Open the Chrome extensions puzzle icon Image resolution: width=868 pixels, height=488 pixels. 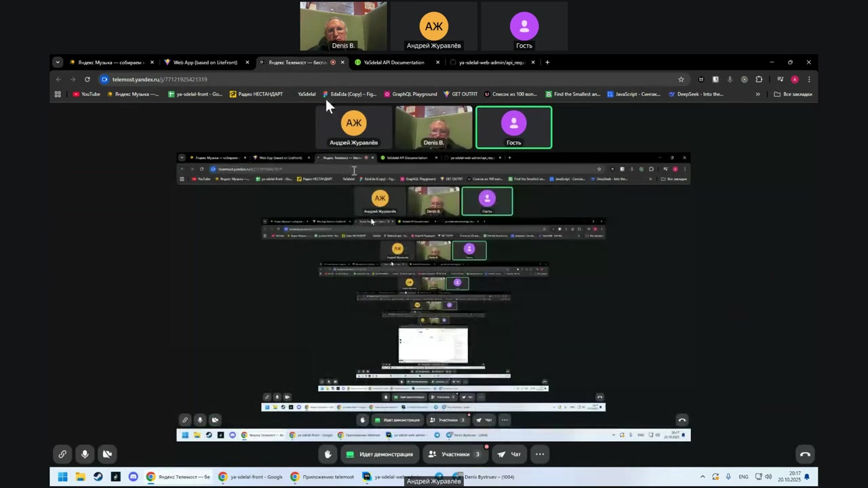[759, 79]
